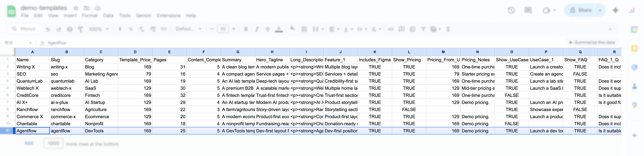644x156 pixels.
Task: Open Google Tasks side panel
Action: (635, 67)
